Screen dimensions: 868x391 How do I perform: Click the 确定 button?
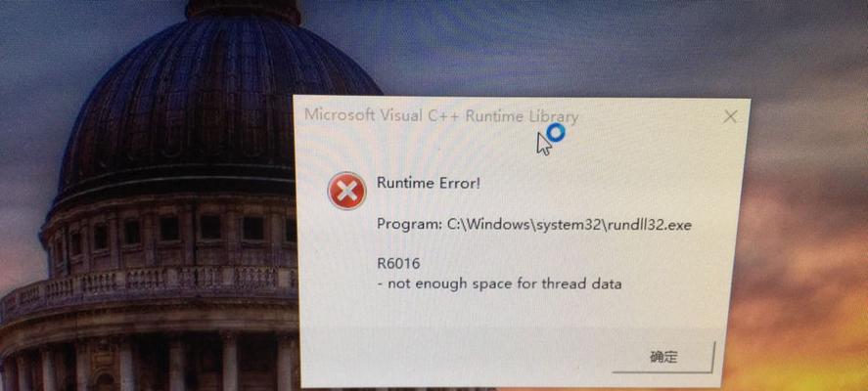(663, 357)
